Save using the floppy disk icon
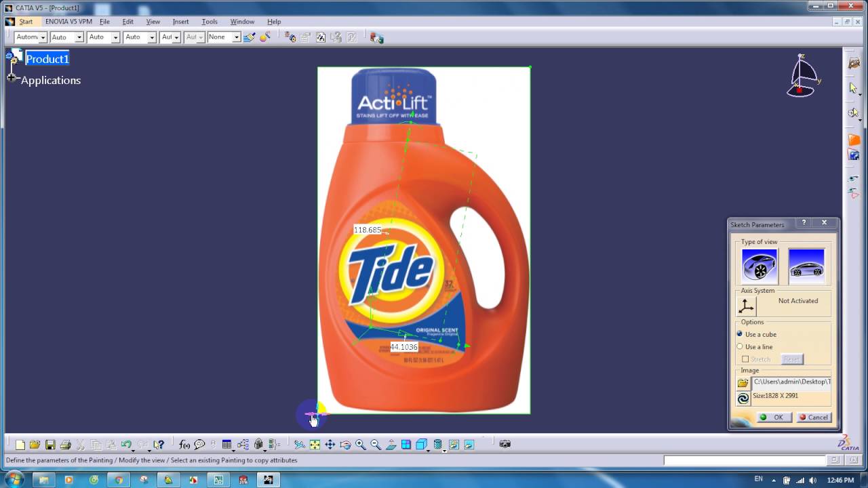The width and height of the screenshot is (868, 488). [50, 445]
